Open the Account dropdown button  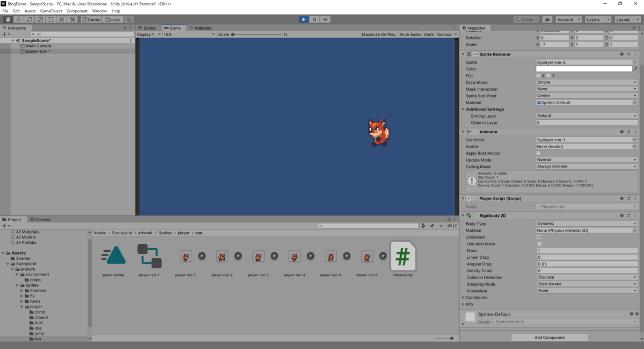(568, 19)
